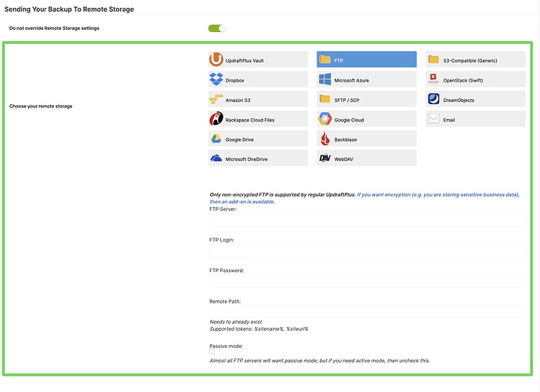Click the Backblaze flame icon
The image size is (540, 392).
tap(324, 139)
